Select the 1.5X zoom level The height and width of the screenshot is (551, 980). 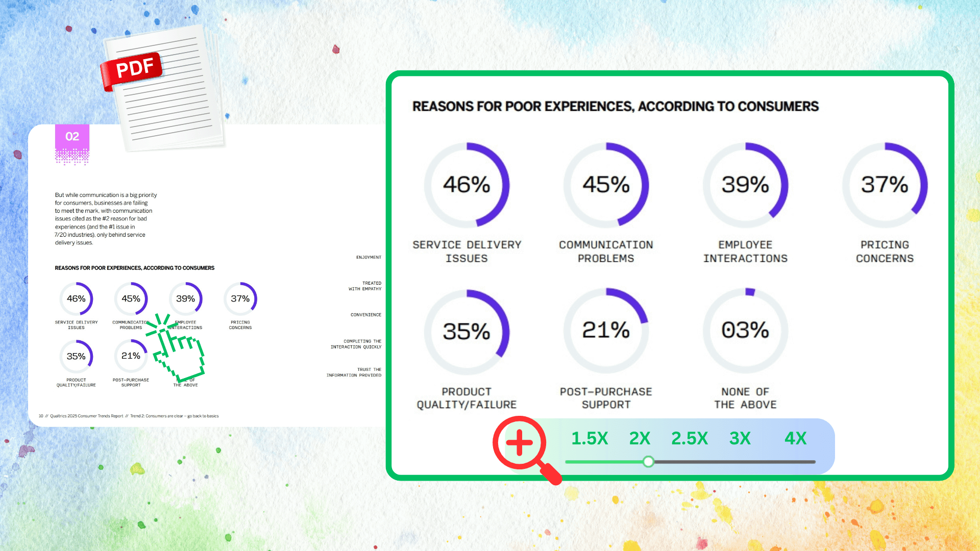point(589,438)
